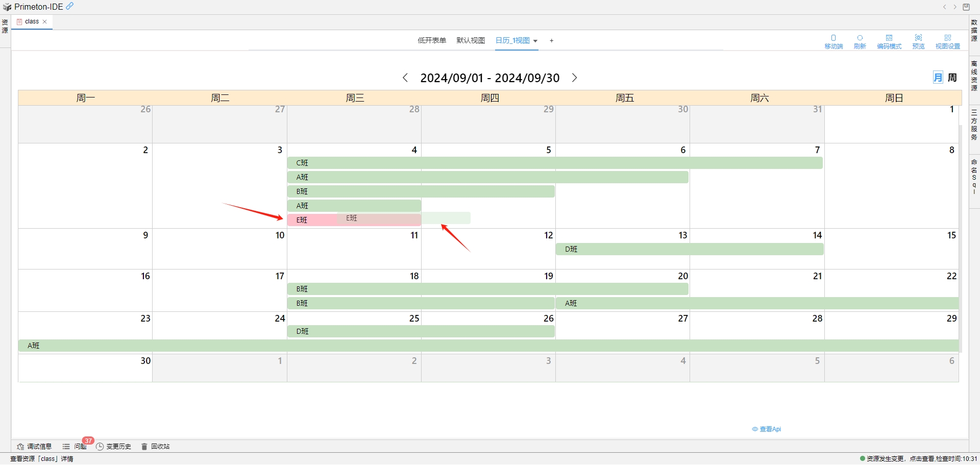This screenshot has height=465, width=980.
Task: Select the pink E班 event
Action: click(311, 219)
